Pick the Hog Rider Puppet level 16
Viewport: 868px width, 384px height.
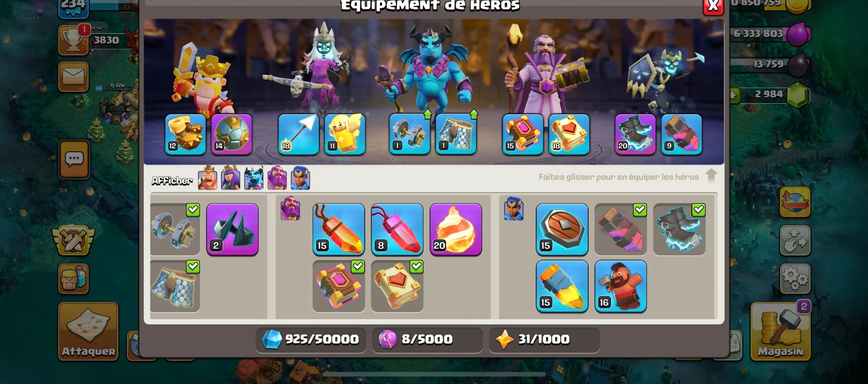click(x=620, y=286)
